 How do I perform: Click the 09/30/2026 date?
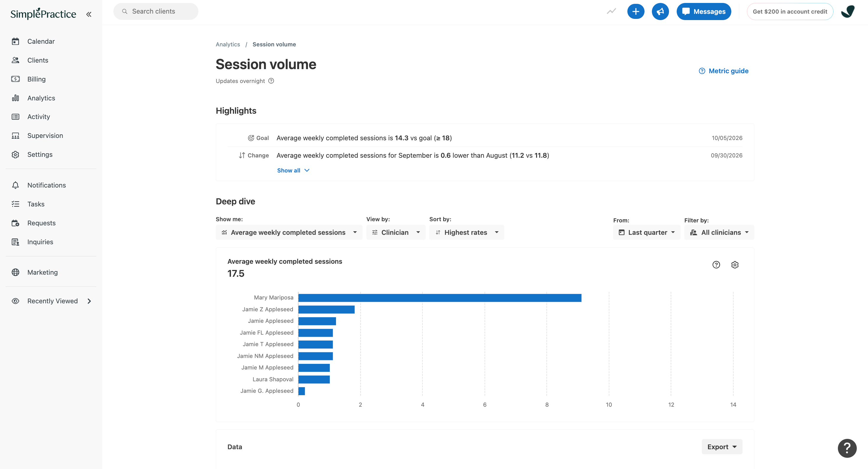[x=727, y=155]
